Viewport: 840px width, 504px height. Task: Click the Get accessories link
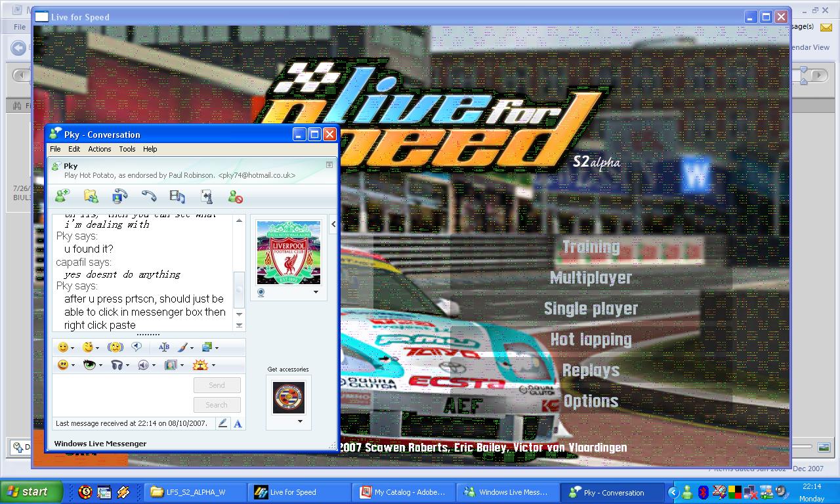(x=288, y=369)
